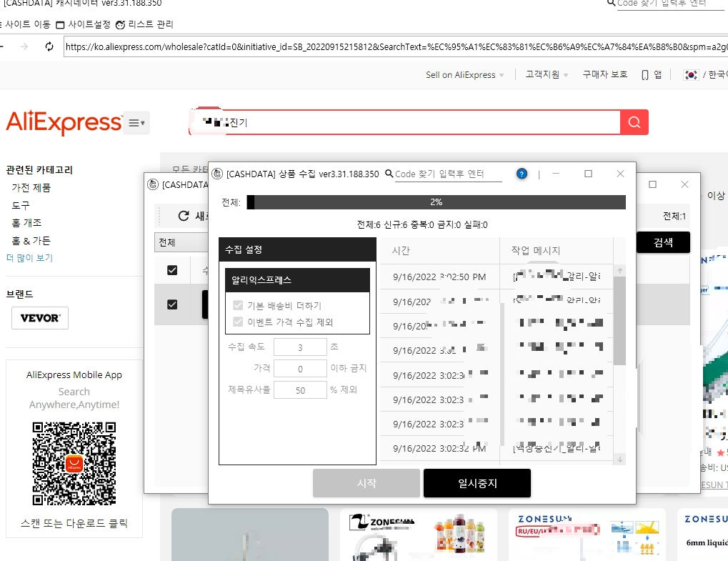Click the 더 많이 보기 link
Screen dimensions: 728x561
click(x=30, y=258)
